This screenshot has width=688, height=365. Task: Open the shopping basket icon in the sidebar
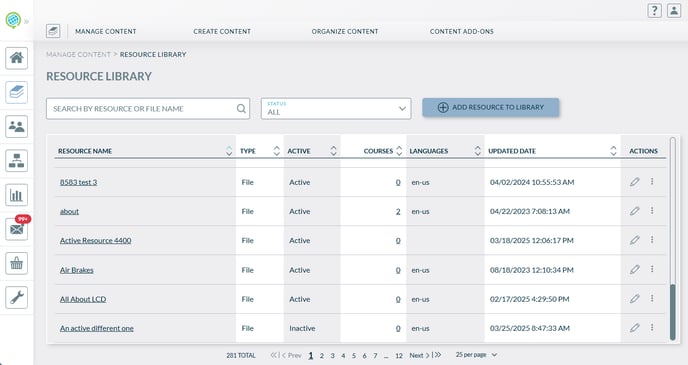(x=17, y=263)
